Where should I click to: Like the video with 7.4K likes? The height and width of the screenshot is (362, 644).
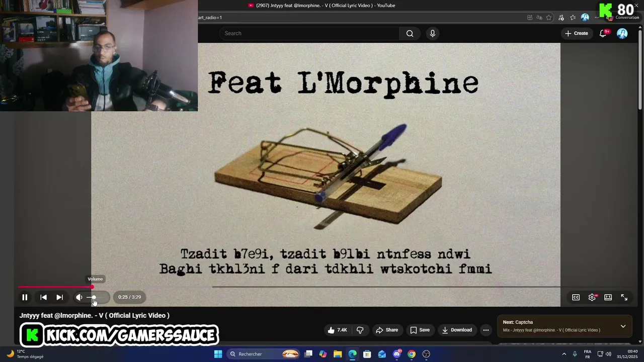click(337, 330)
